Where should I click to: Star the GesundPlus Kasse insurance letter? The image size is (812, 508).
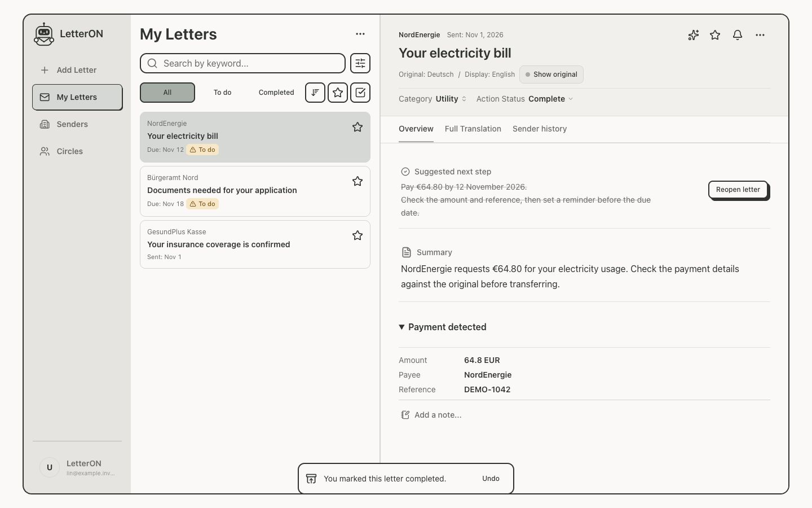pyautogui.click(x=358, y=235)
